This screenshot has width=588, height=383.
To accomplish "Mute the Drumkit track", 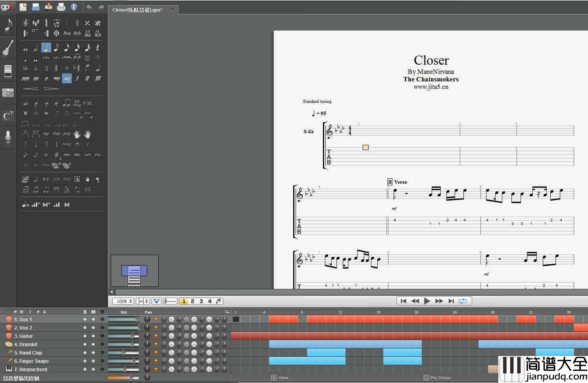I will 93,345.
